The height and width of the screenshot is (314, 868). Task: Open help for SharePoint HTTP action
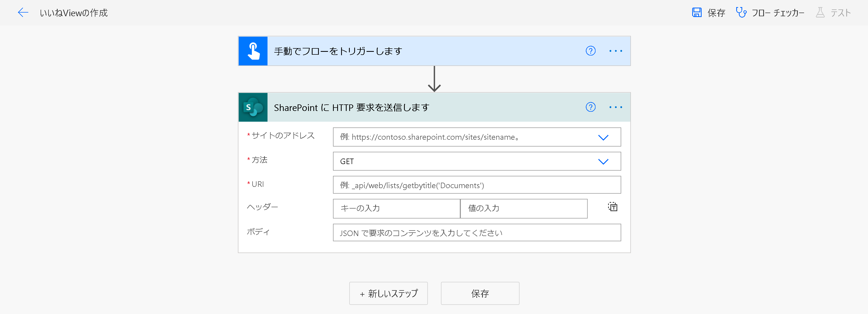tap(590, 107)
